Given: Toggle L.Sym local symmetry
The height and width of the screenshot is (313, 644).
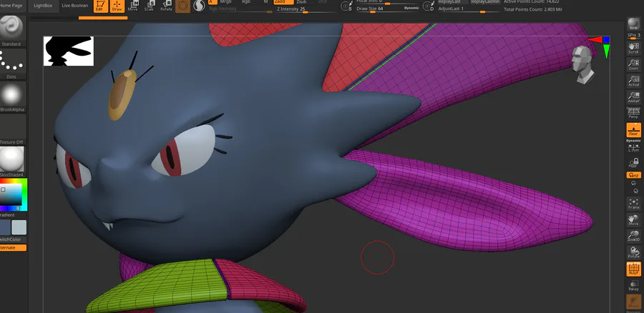Looking at the screenshot, I should tap(633, 148).
